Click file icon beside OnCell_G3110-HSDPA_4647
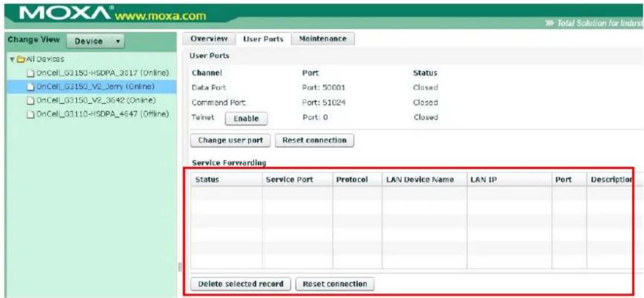The image size is (644, 298). pyautogui.click(x=30, y=114)
